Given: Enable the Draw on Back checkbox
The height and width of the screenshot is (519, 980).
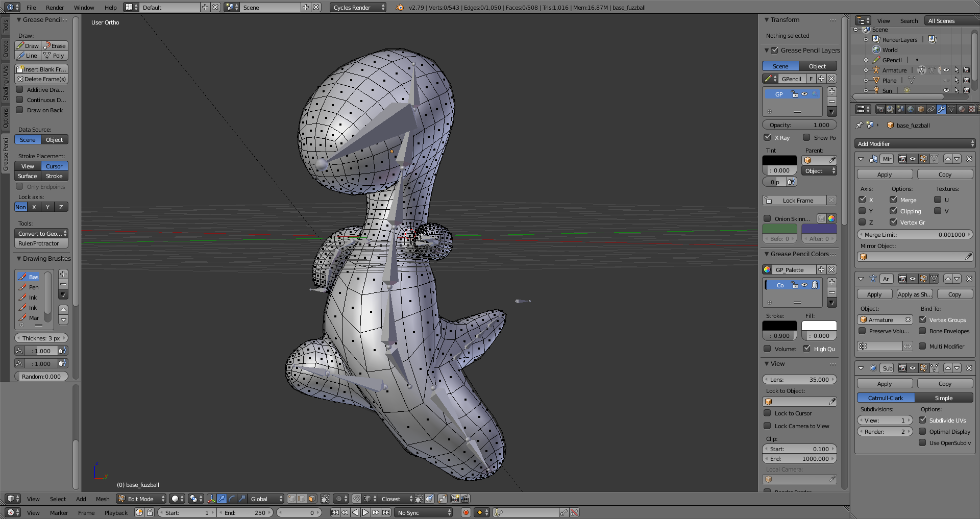Looking at the screenshot, I should coord(20,110).
